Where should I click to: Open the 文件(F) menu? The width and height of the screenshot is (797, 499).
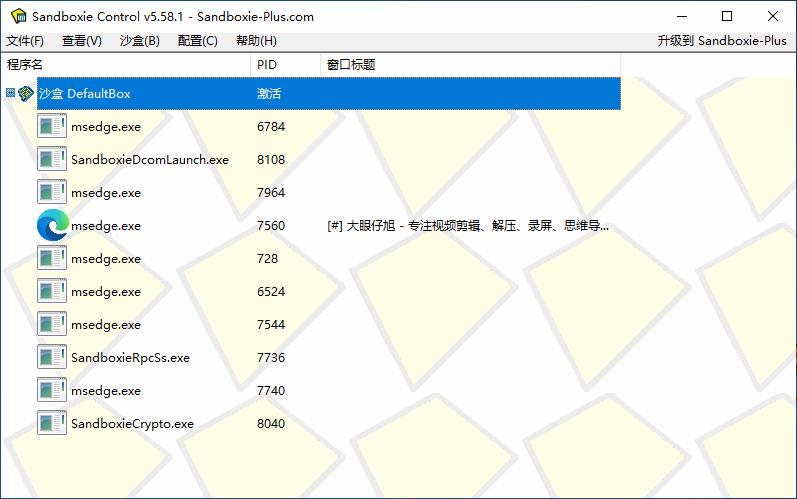pyautogui.click(x=25, y=41)
